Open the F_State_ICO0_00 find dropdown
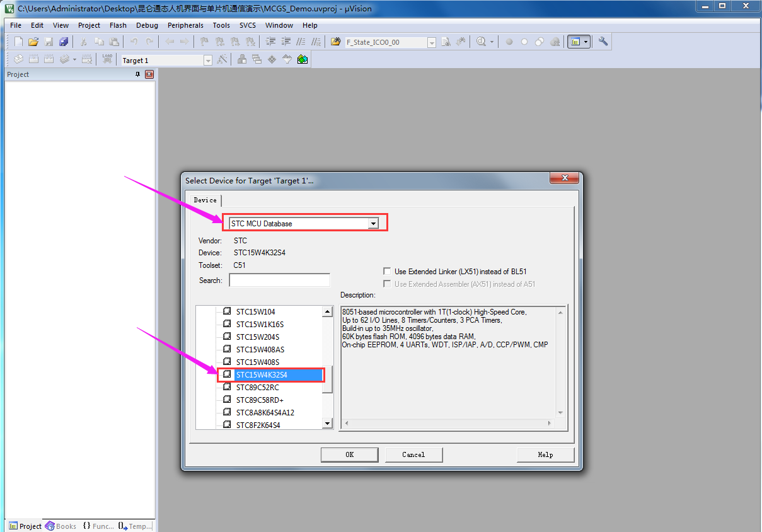The width and height of the screenshot is (762, 532). click(x=432, y=42)
